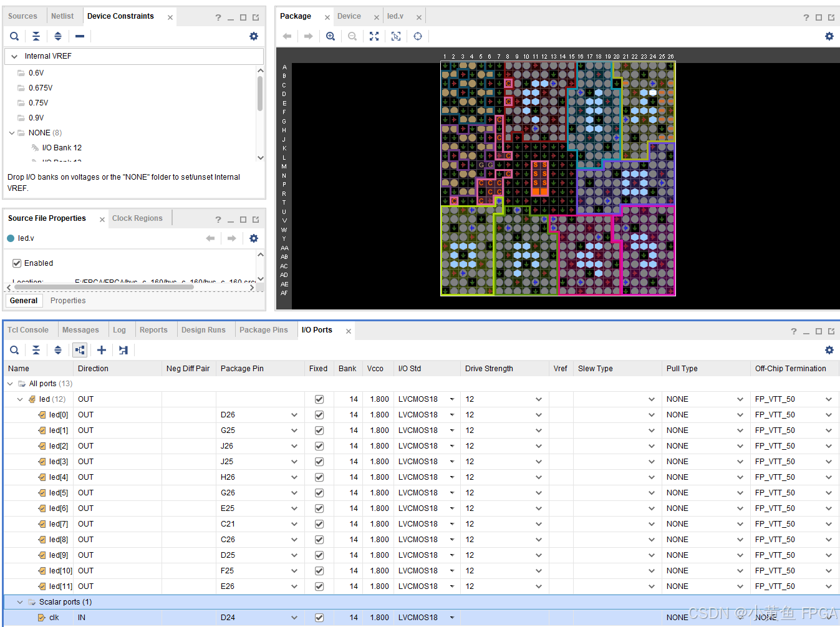Toggle Fixed checkbox for led[3]

pyautogui.click(x=319, y=462)
